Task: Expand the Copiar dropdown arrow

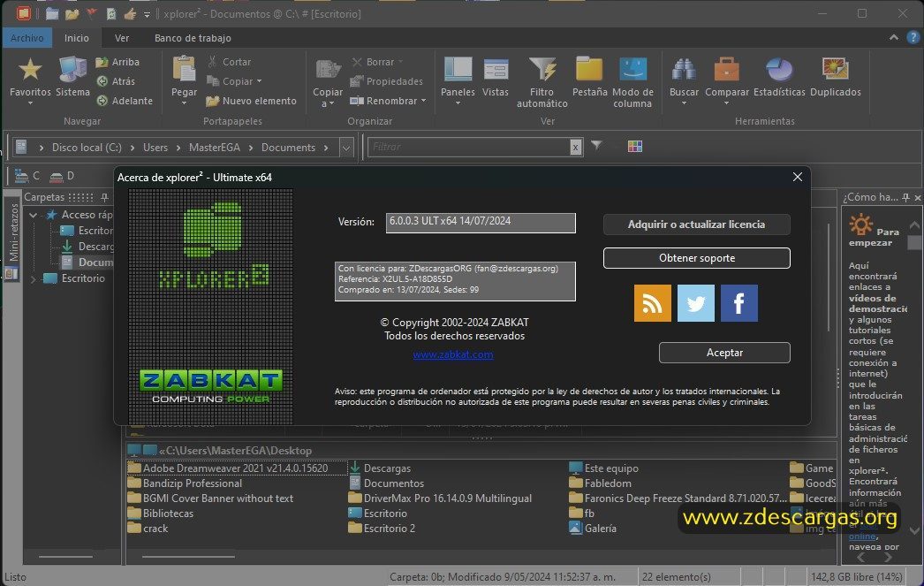Action: 259,81
